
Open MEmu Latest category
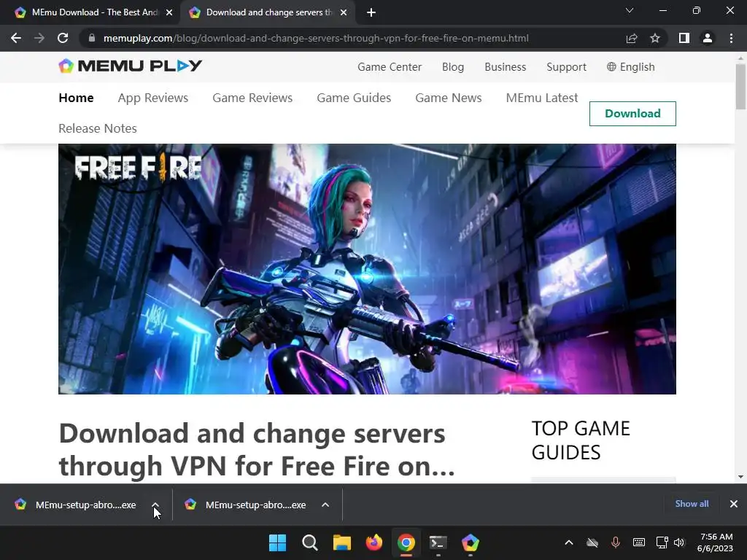[x=542, y=98]
